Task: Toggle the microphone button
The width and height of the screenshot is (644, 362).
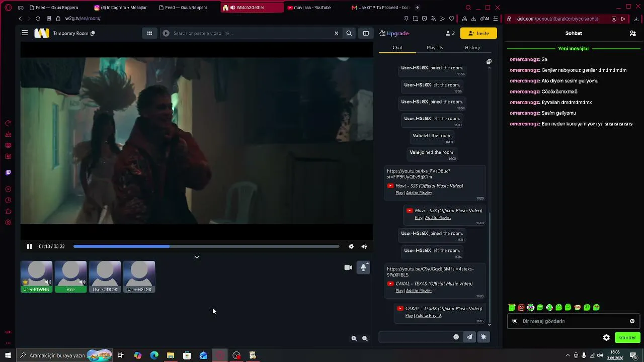Action: [363, 267]
